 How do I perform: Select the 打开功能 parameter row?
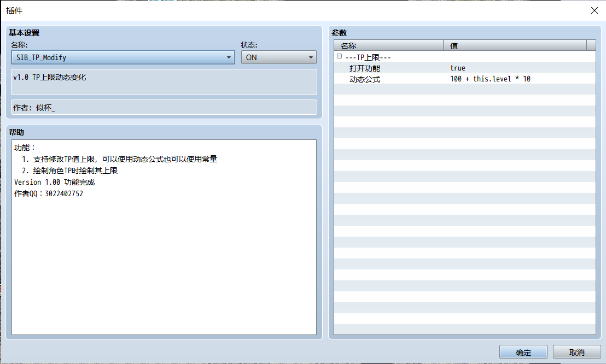tap(464, 68)
